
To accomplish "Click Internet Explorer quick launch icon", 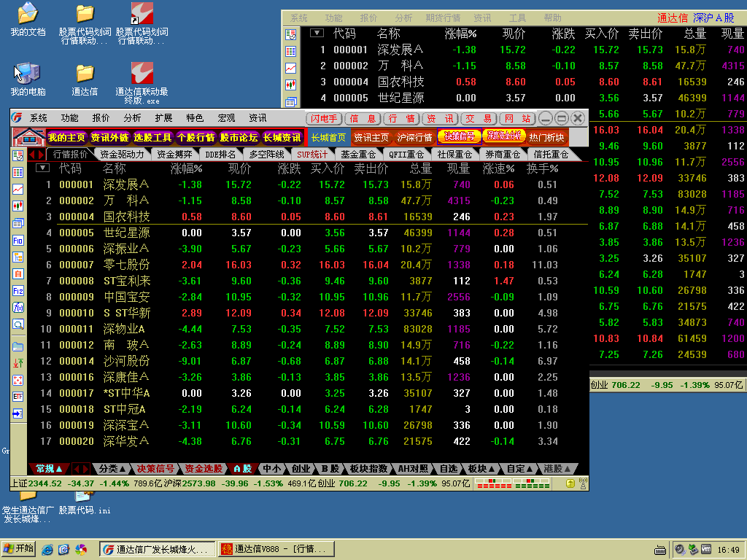I will point(47,550).
